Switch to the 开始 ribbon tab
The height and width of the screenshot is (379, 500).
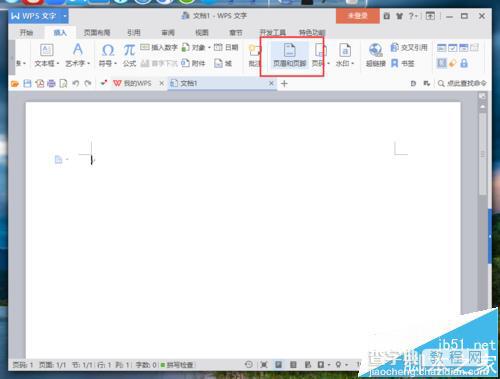tap(26, 32)
